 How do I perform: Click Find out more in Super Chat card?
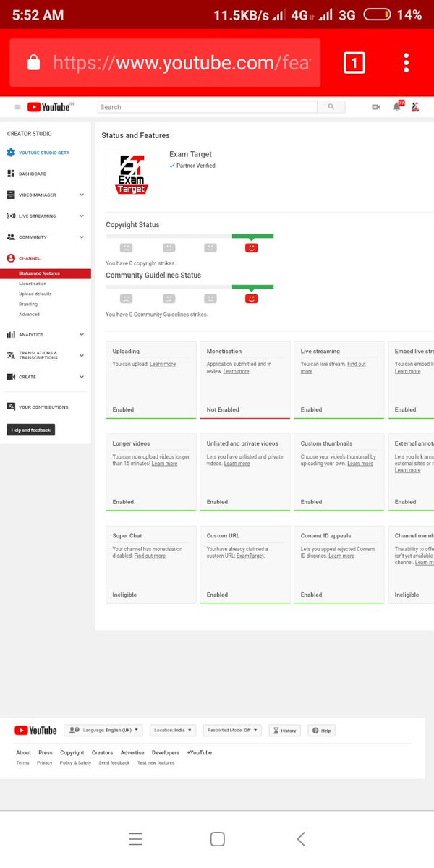tap(150, 556)
